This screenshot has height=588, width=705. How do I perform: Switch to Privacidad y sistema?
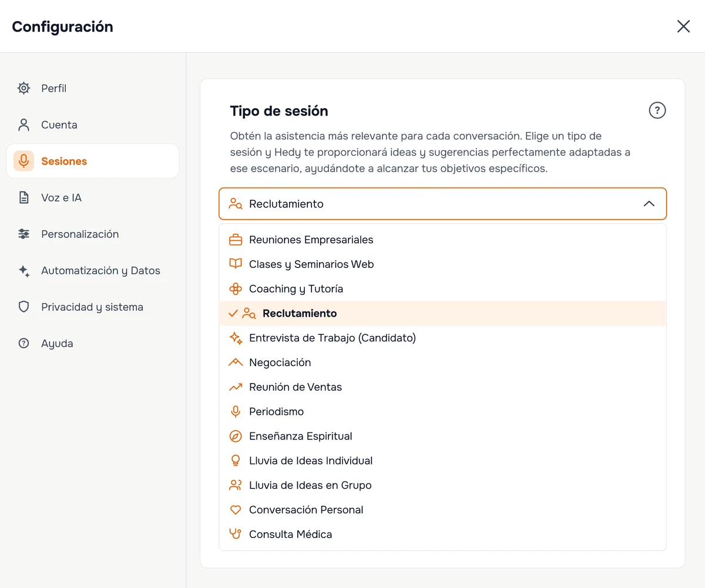click(x=93, y=307)
